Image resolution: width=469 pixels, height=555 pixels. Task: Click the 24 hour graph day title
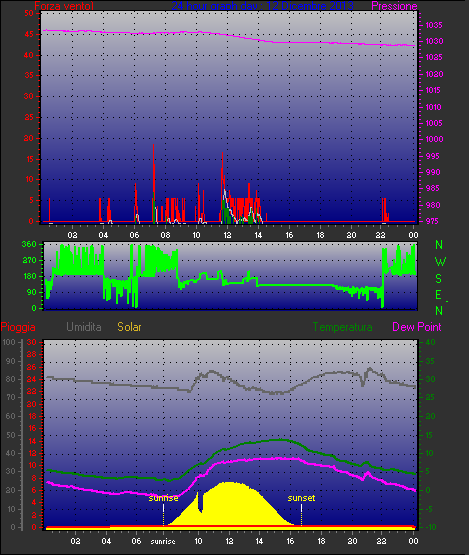coord(262,6)
